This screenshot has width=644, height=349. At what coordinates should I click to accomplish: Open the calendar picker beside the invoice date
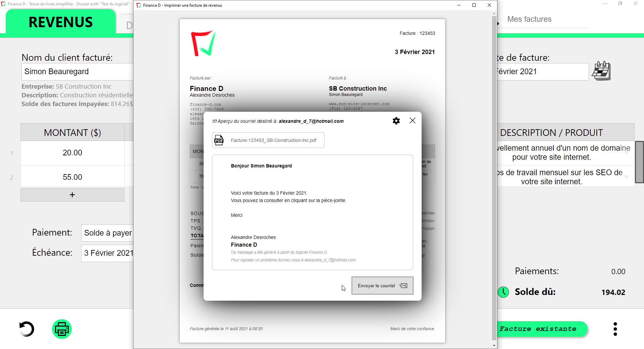601,70
